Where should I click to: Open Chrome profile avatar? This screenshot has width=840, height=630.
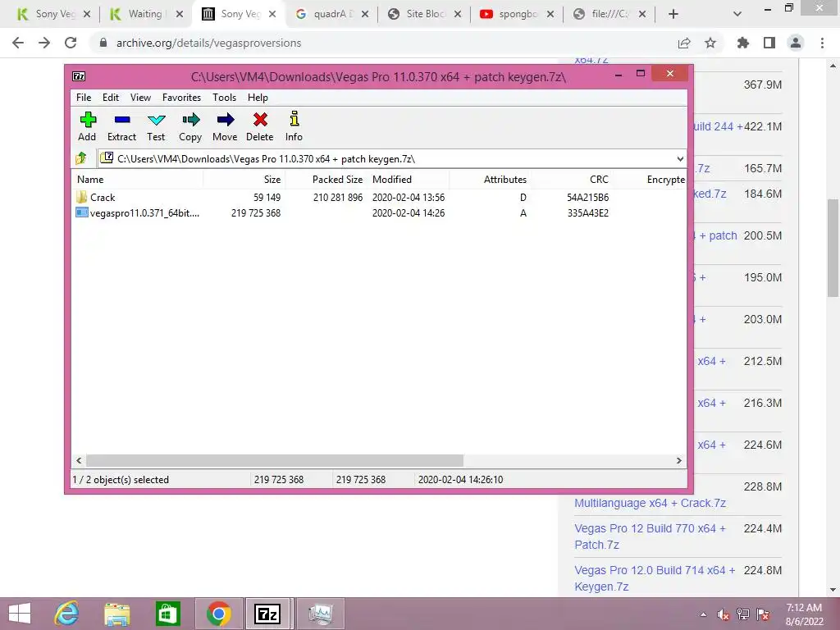click(796, 43)
